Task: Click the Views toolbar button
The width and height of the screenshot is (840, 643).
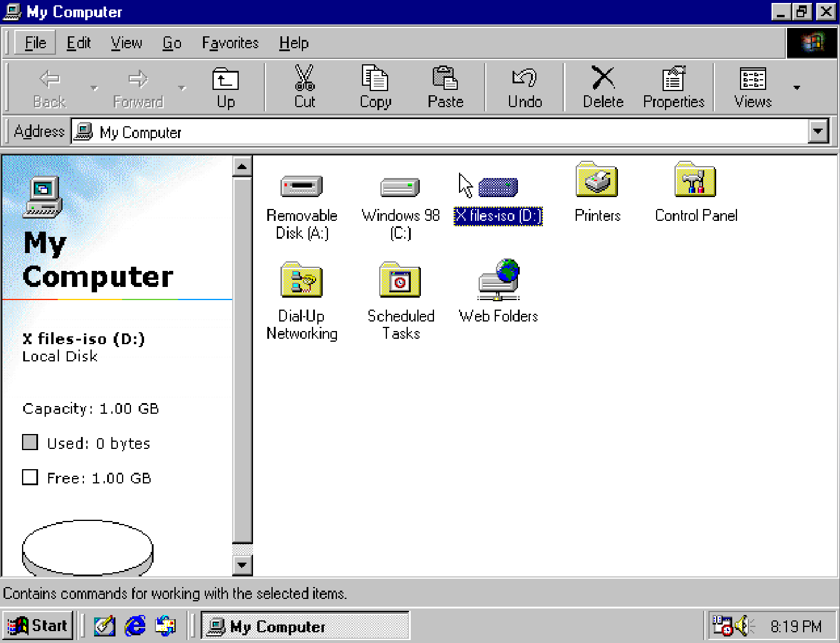Action: click(x=752, y=88)
